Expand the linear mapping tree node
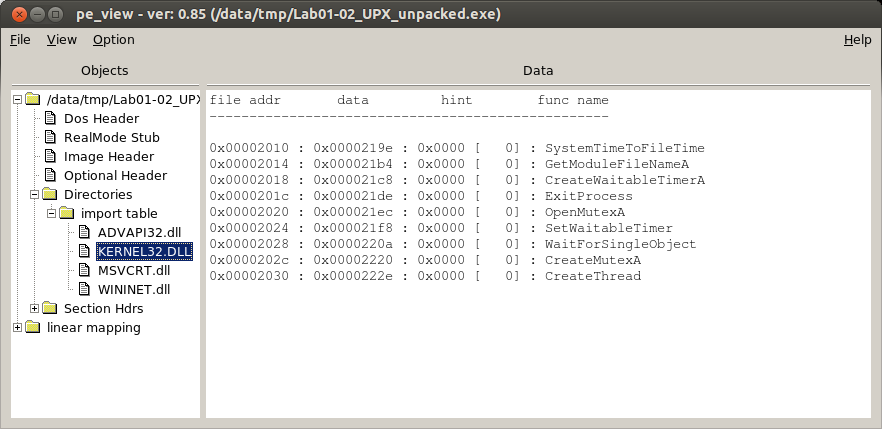This screenshot has width=882, height=429. [18, 328]
